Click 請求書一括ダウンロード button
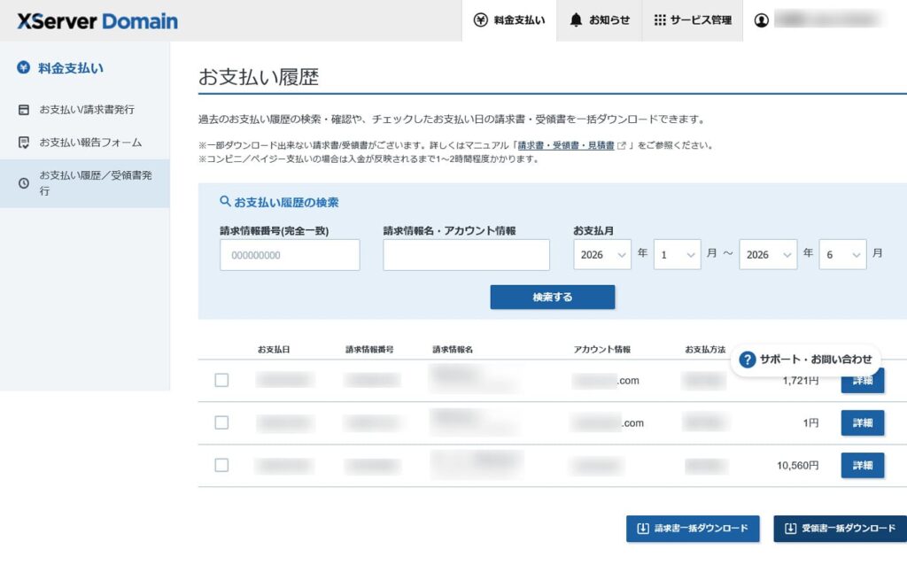The image size is (907, 588). [x=693, y=529]
